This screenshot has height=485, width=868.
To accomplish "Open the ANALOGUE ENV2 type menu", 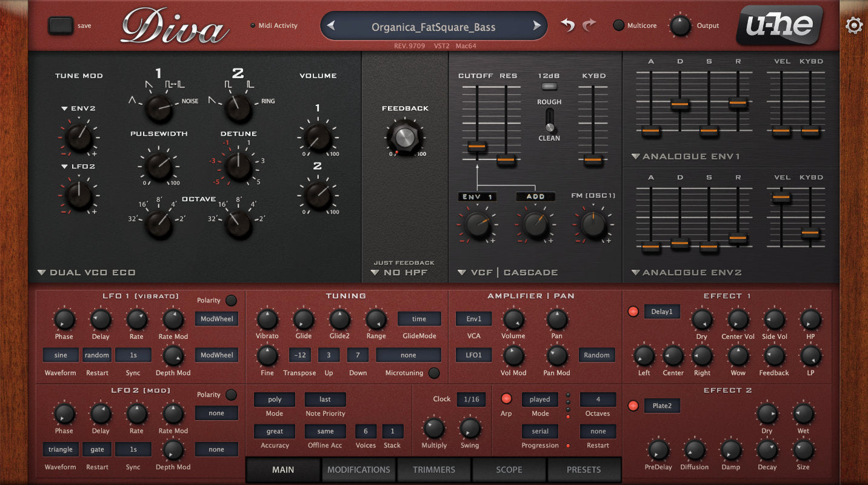I will point(686,273).
